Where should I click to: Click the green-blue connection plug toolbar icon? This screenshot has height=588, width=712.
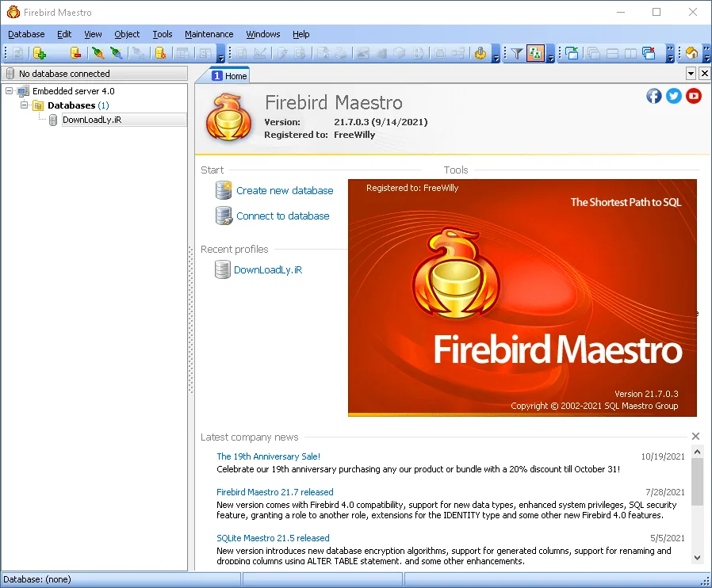117,54
